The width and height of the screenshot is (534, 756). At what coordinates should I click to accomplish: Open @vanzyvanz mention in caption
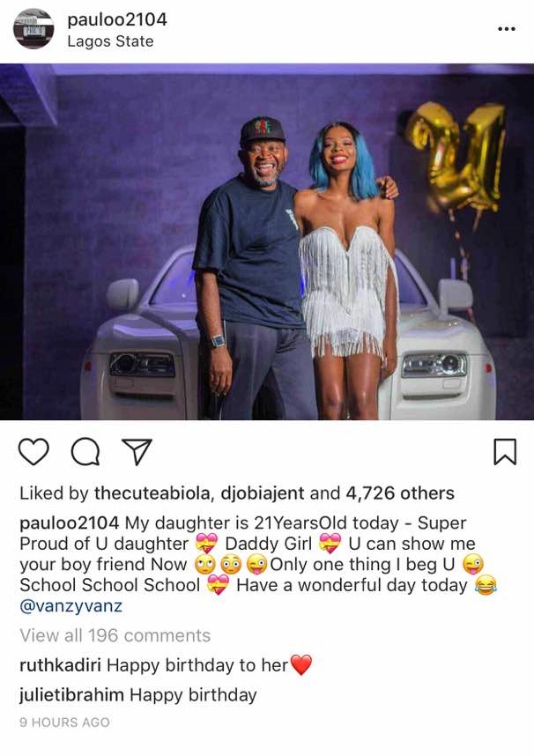pos(70,606)
